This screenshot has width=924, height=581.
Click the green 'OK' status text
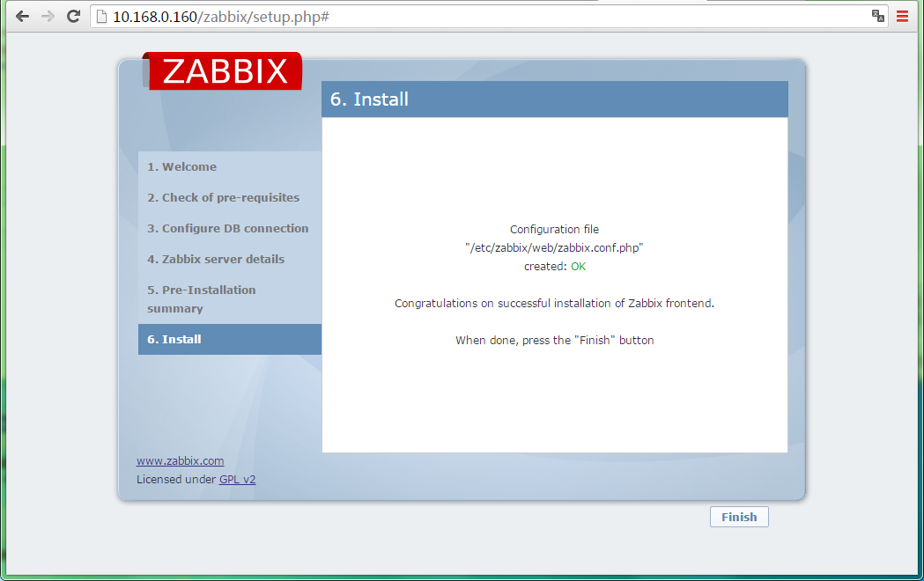pos(578,267)
